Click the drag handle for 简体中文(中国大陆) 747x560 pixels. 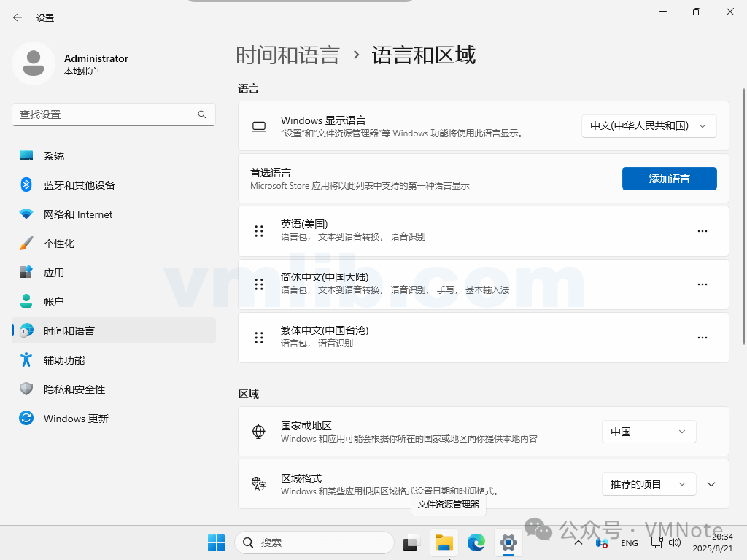259,284
